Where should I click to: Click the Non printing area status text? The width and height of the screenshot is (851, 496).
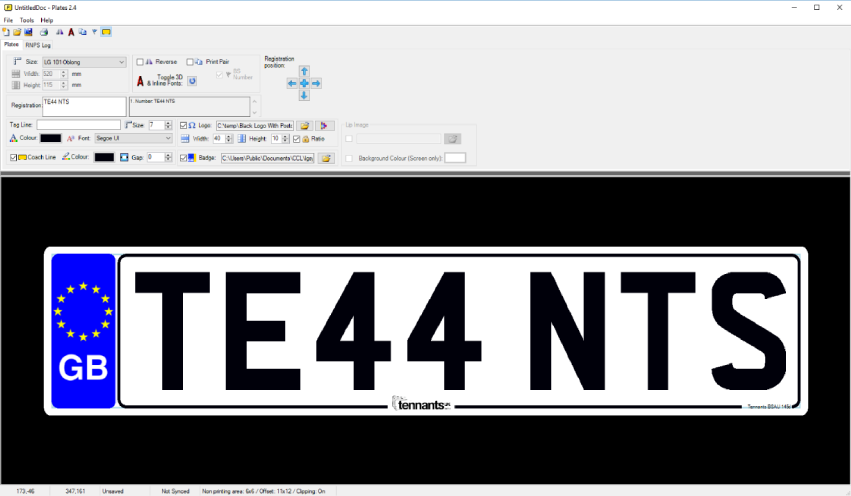[264, 491]
